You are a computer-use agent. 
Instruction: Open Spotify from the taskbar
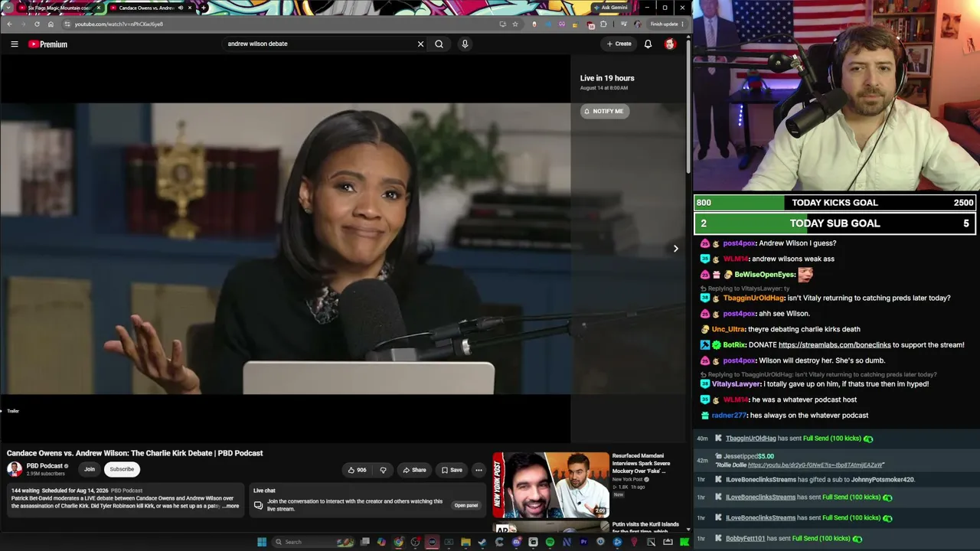pos(550,542)
